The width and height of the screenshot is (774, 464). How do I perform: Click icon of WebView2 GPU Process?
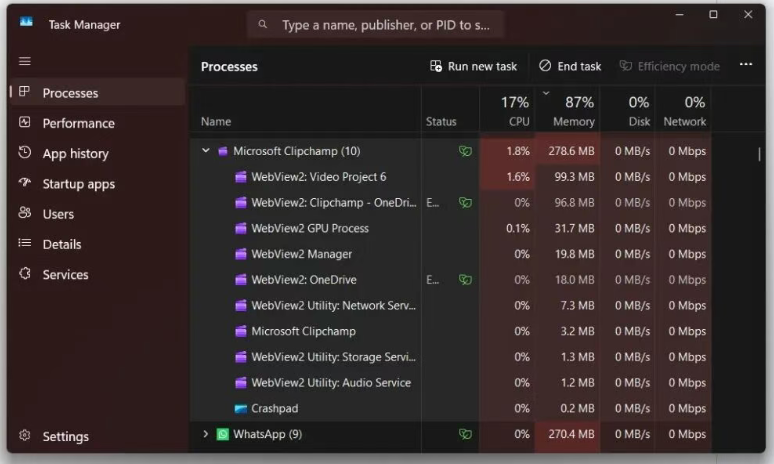point(241,228)
